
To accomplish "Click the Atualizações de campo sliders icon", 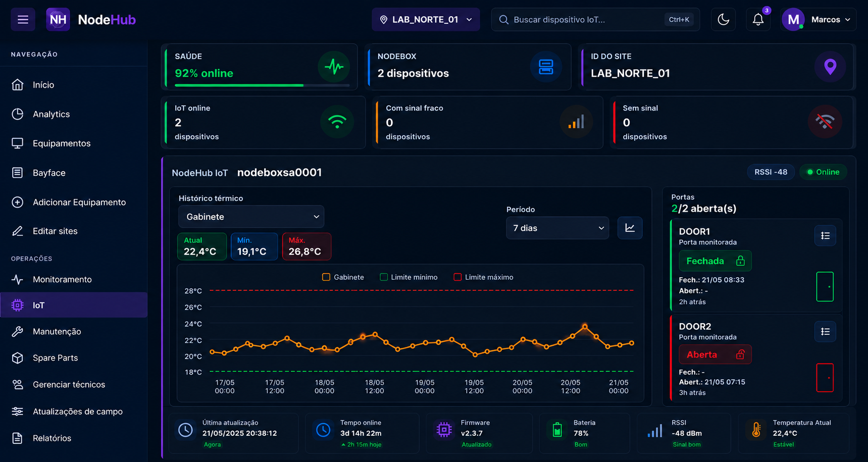I will 17,411.
